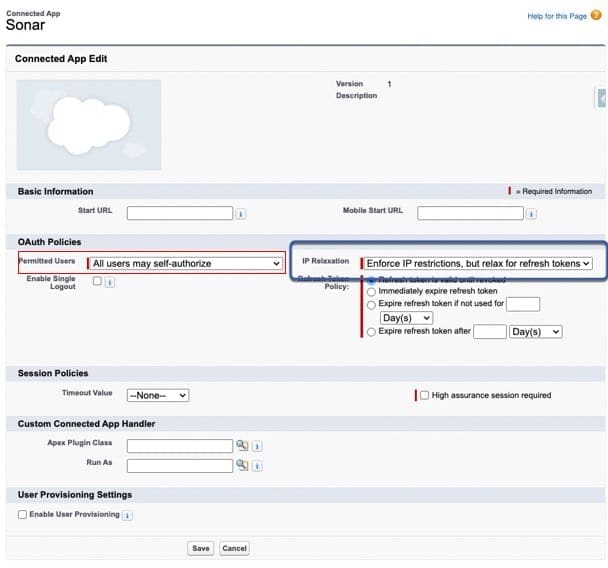
Task: Click the info icon next to Enable Single Logout
Action: [109, 282]
